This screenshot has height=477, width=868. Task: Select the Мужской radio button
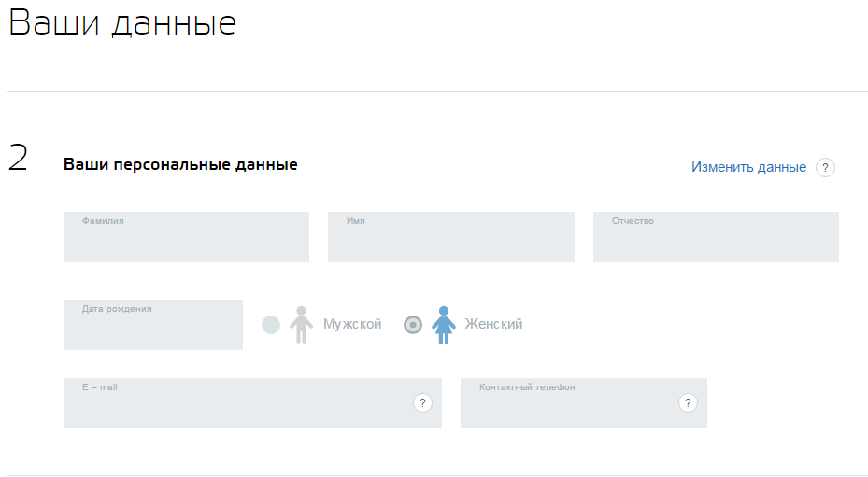pyautogui.click(x=271, y=325)
